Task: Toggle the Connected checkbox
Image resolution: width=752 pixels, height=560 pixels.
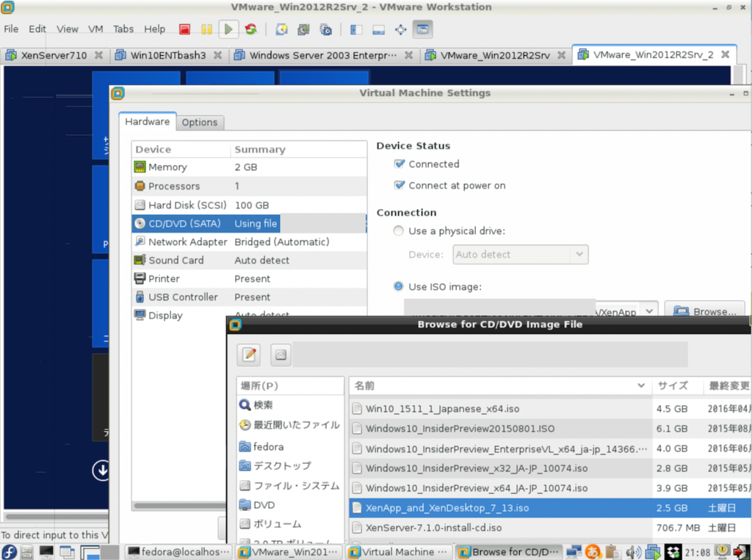Action: pyautogui.click(x=399, y=164)
